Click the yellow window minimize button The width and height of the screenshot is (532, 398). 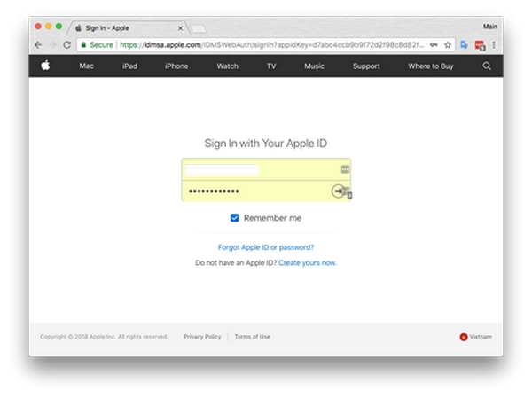(49, 26)
